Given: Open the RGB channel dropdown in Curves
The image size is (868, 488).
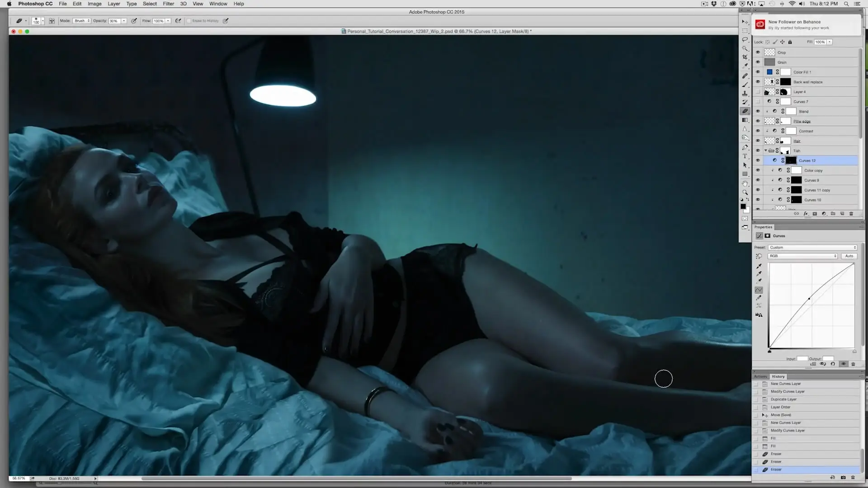Looking at the screenshot, I should tap(802, 256).
